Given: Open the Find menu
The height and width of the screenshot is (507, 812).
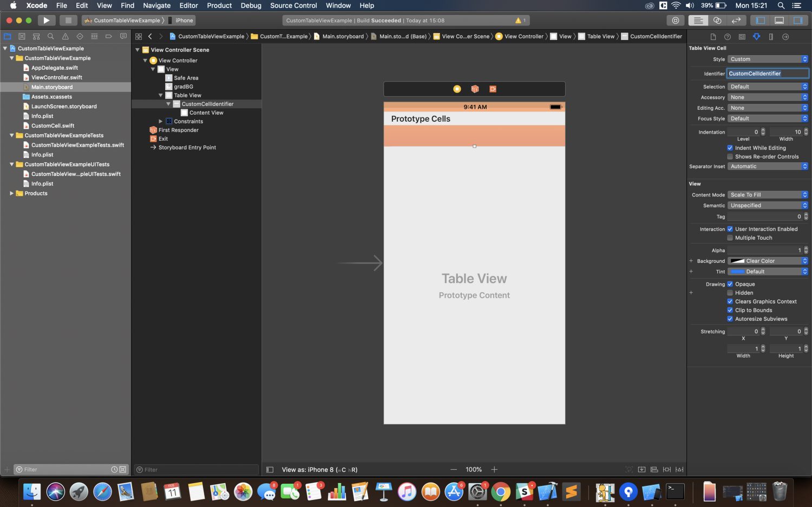Looking at the screenshot, I should 127,5.
